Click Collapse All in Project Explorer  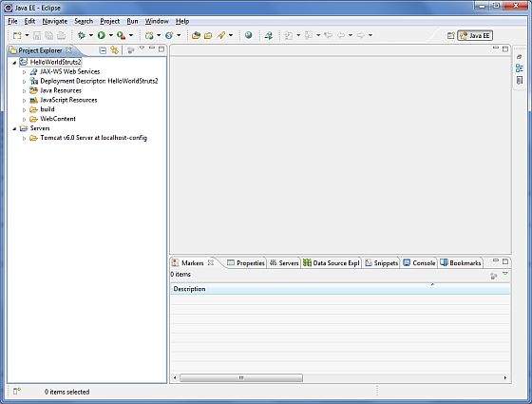(x=103, y=50)
